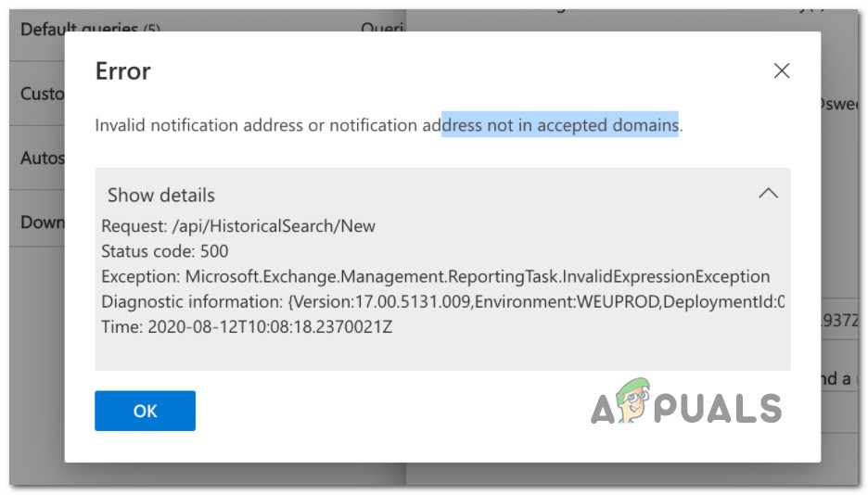868x495 pixels.
Task: Select the partially hidden 'Custo' item
Action: point(42,94)
